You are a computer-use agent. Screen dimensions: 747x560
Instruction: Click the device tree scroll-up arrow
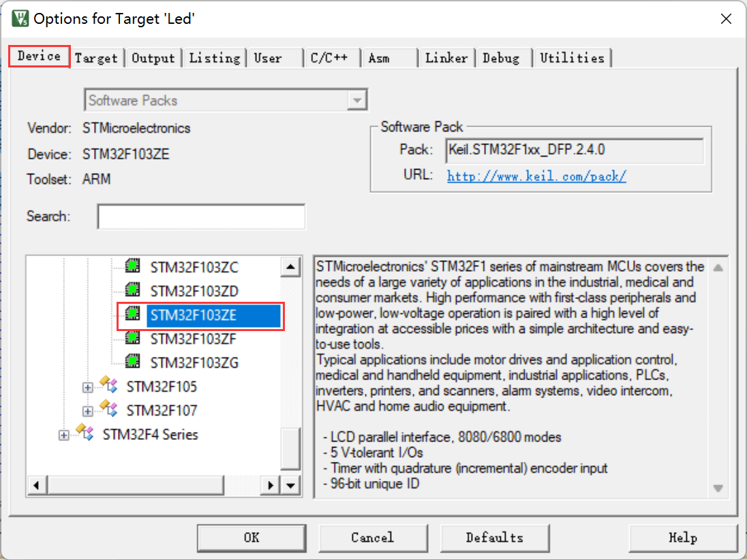[291, 267]
